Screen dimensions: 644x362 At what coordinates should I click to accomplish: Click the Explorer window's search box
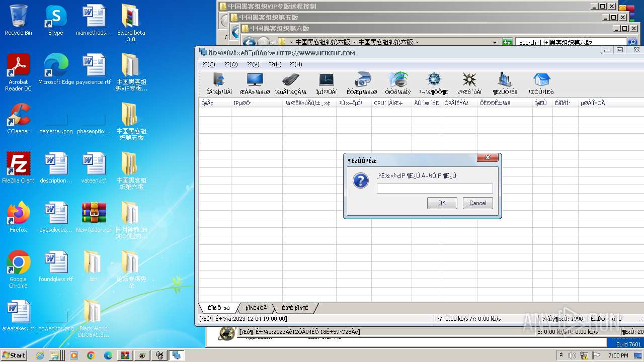pyautogui.click(x=571, y=43)
